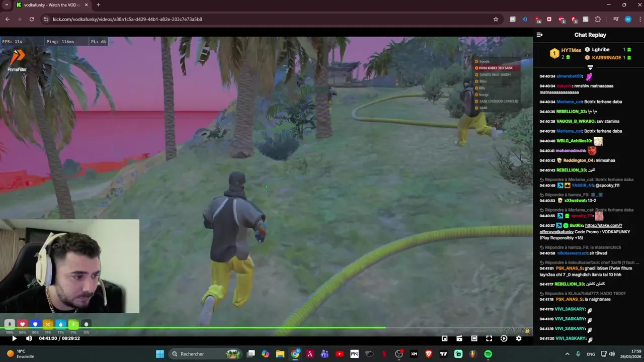This screenshot has width=644, height=362.
Task: View site information icon in address bar
Action: click(46, 19)
